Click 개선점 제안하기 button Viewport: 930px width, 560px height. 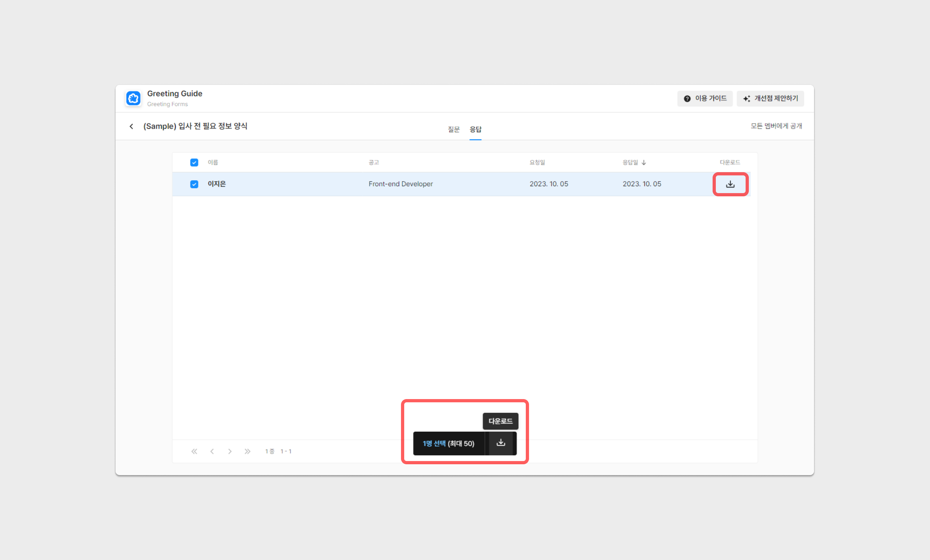click(x=770, y=99)
